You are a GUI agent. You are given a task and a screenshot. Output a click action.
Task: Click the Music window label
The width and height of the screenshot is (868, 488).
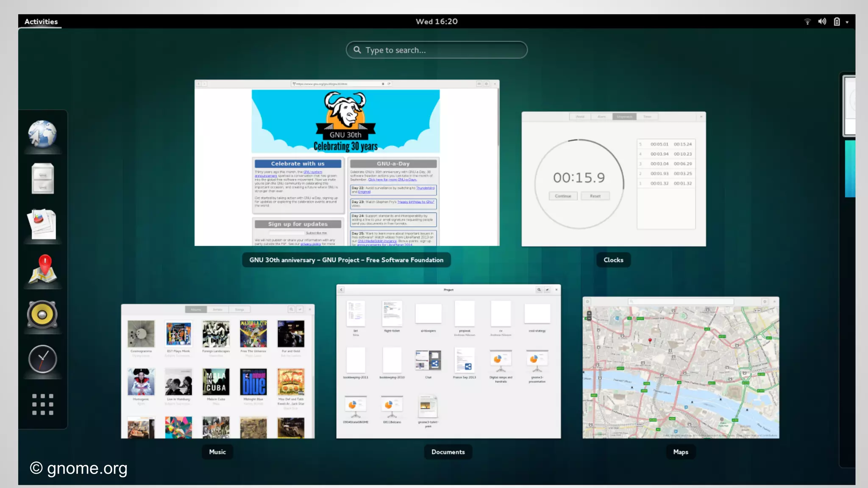click(x=217, y=452)
